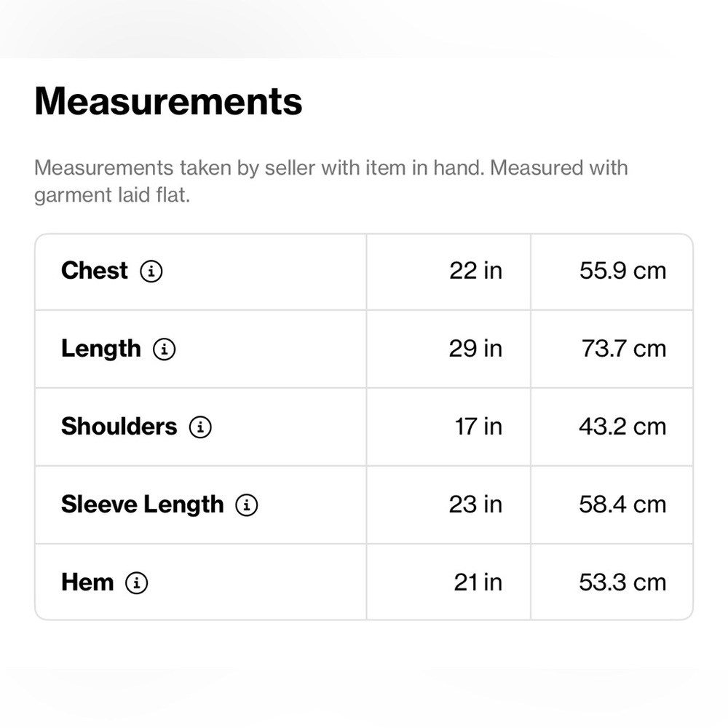Click the 58.4 cm sleeve value

622,505
